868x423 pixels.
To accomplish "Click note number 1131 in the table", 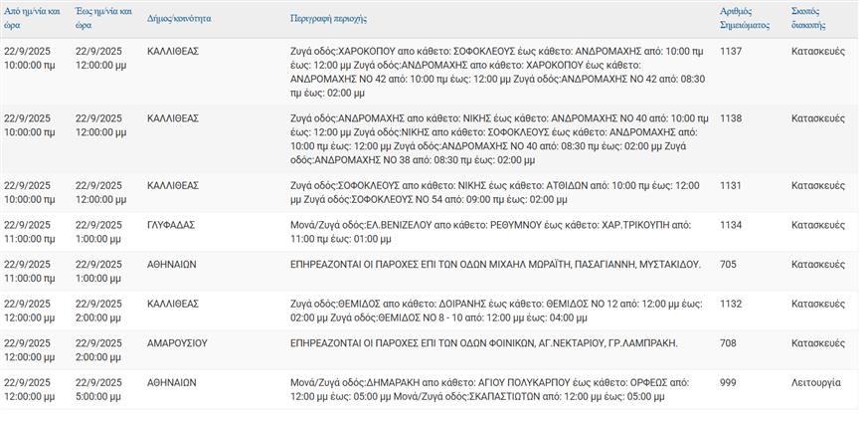I will [x=731, y=185].
